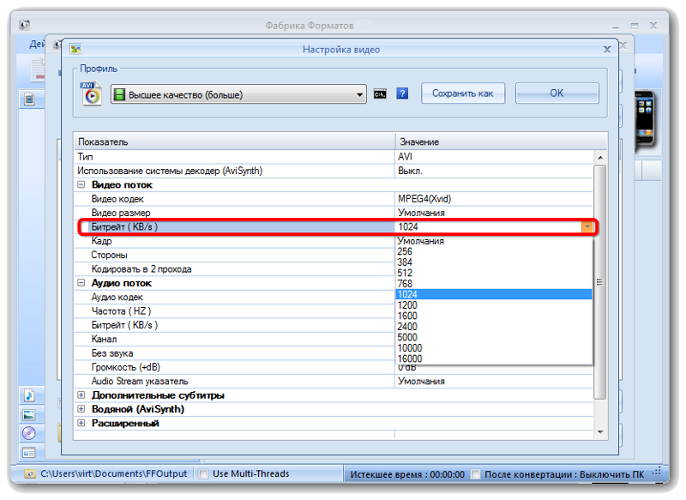Toggle the shutdown PC after conversion checkbox
Viewport: 686px width, 500px height.
pos(475,474)
